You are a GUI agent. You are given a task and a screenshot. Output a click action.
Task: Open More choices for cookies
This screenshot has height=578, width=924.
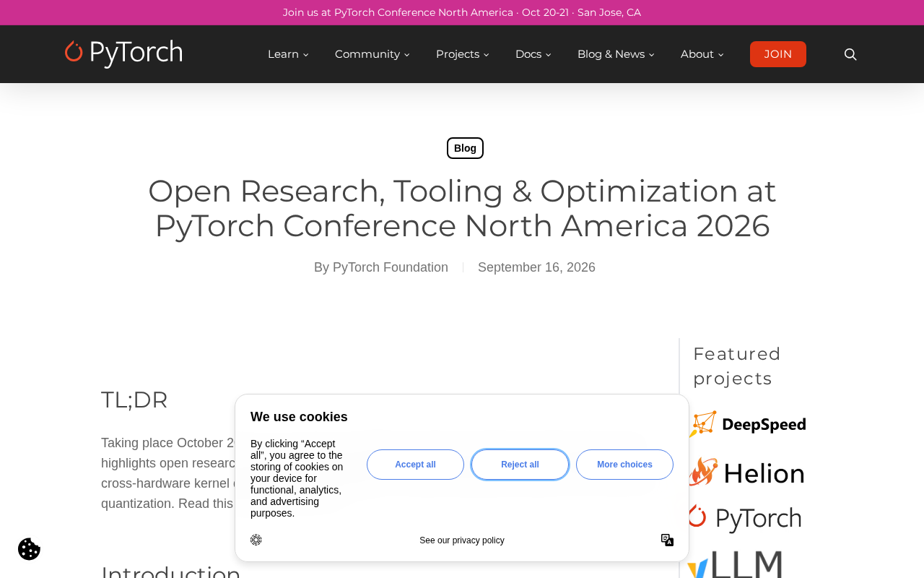pyautogui.click(x=624, y=465)
